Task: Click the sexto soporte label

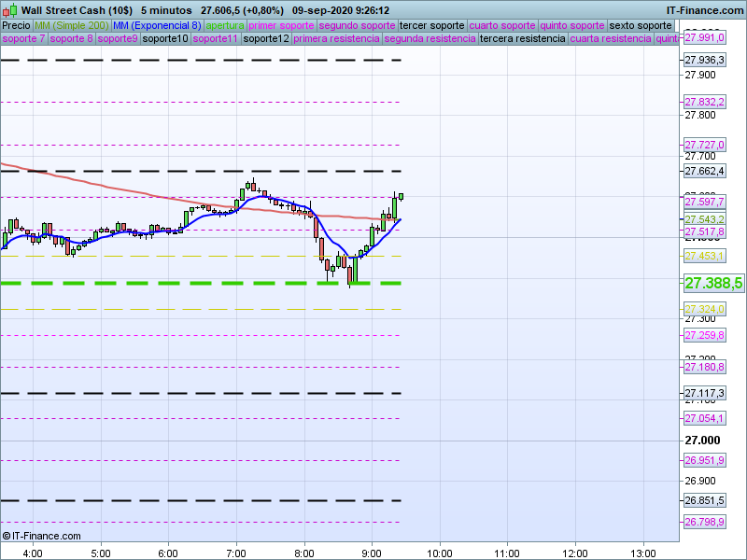Action: [641, 26]
